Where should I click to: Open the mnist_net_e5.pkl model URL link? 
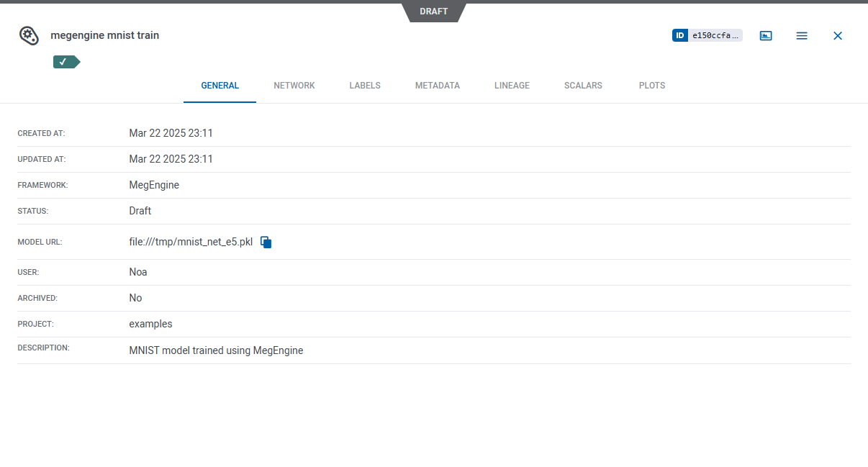coord(191,242)
